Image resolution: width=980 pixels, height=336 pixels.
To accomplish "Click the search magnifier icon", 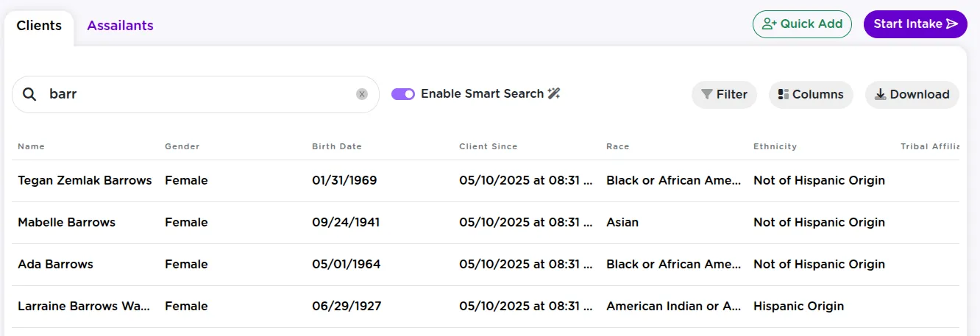I will coord(29,94).
